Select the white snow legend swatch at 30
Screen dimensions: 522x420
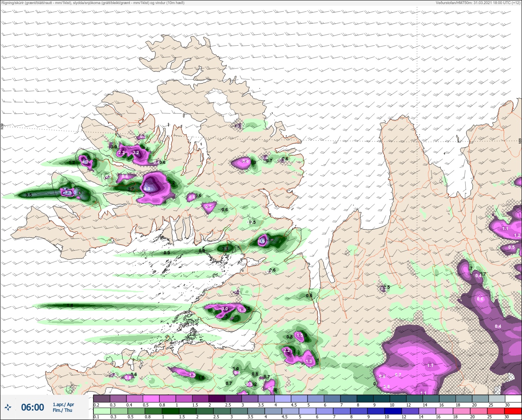513,398
